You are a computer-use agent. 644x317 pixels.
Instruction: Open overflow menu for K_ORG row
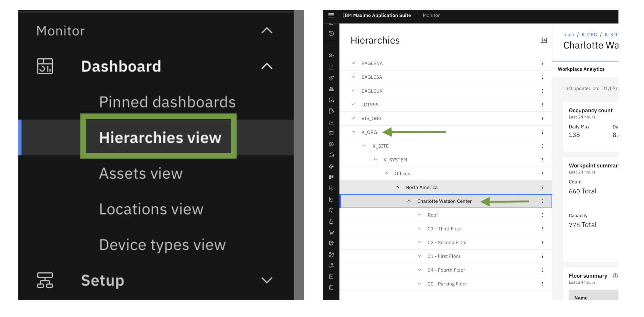pos(542,132)
